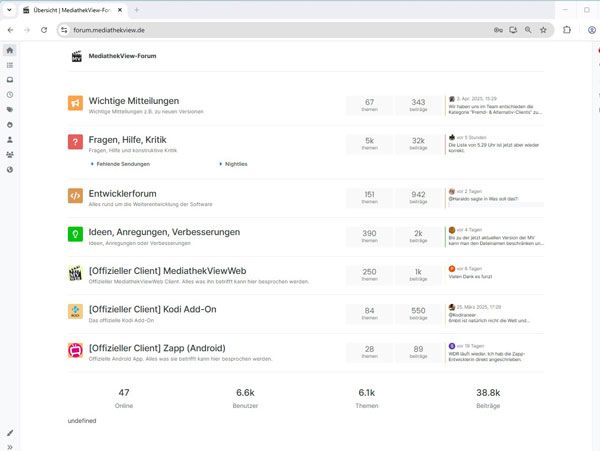Click the Entwicklerforum code brackets icon

75,196
